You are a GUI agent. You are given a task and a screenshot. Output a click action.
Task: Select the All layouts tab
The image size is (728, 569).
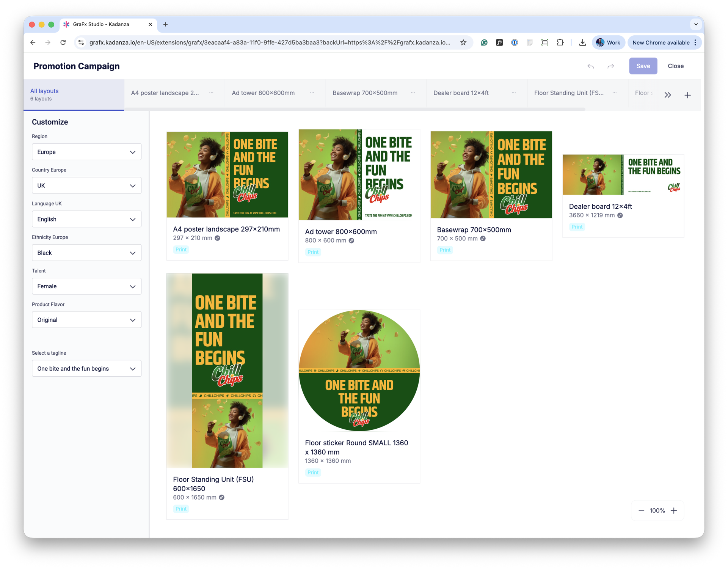tap(74, 94)
